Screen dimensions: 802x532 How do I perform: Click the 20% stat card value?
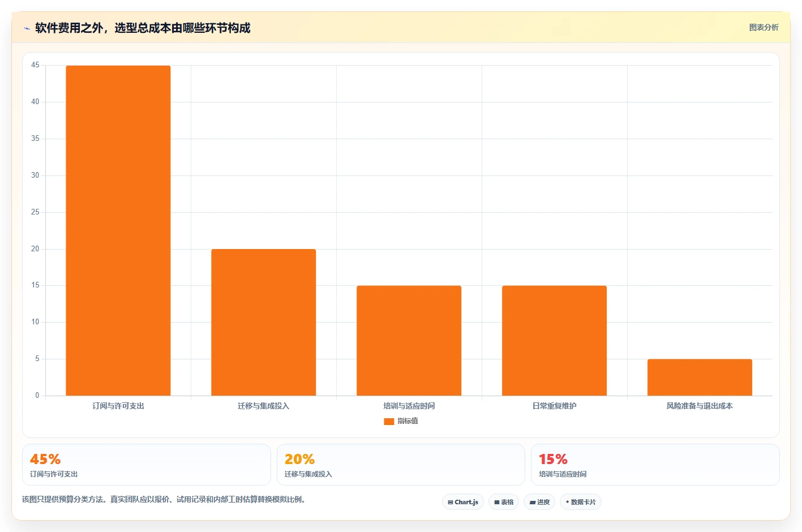(x=300, y=459)
